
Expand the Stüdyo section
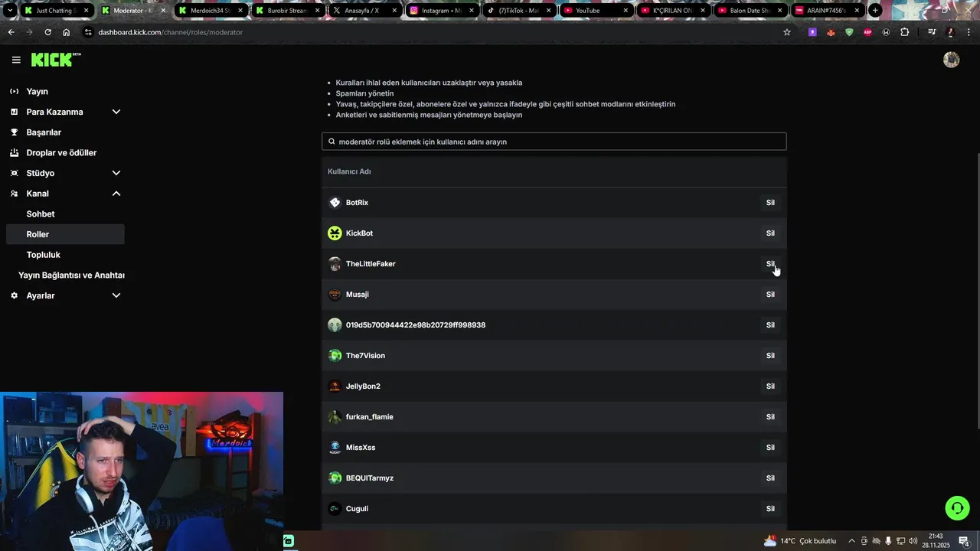[x=65, y=173]
